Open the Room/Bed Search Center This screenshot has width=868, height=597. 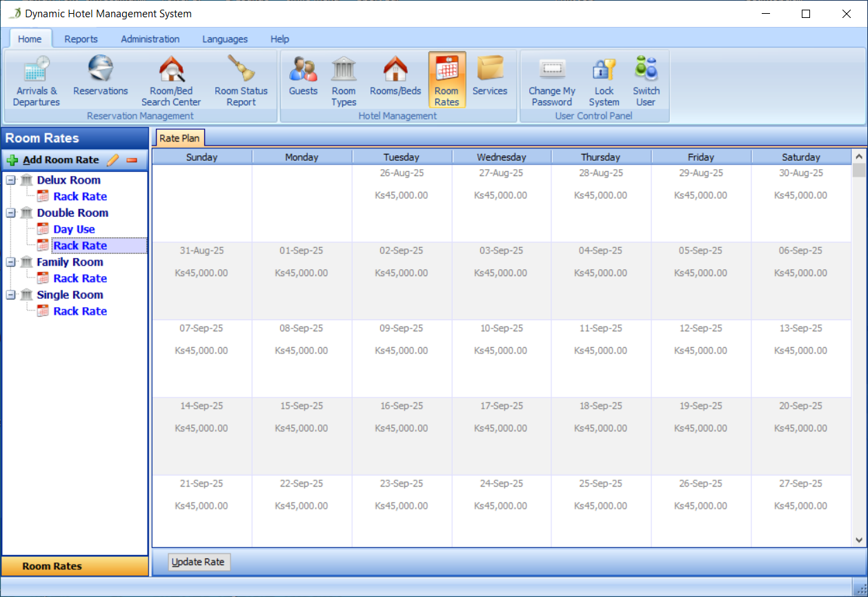(170, 79)
